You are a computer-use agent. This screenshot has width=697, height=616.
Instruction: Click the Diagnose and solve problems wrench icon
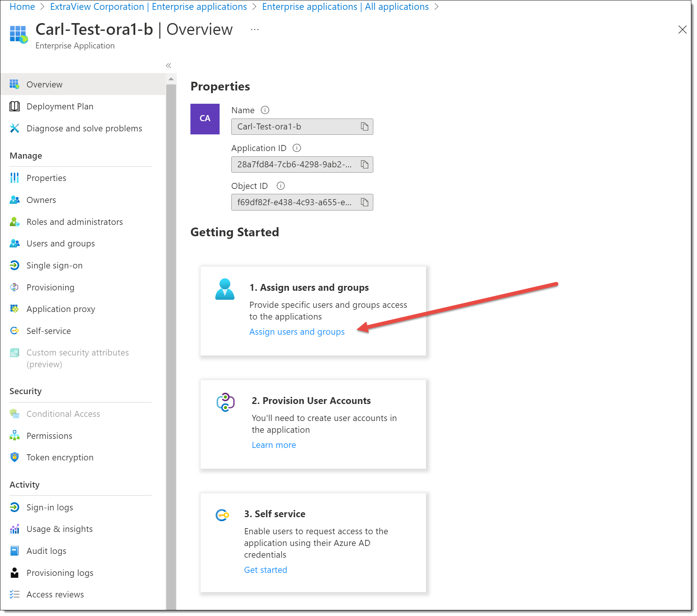(14, 128)
